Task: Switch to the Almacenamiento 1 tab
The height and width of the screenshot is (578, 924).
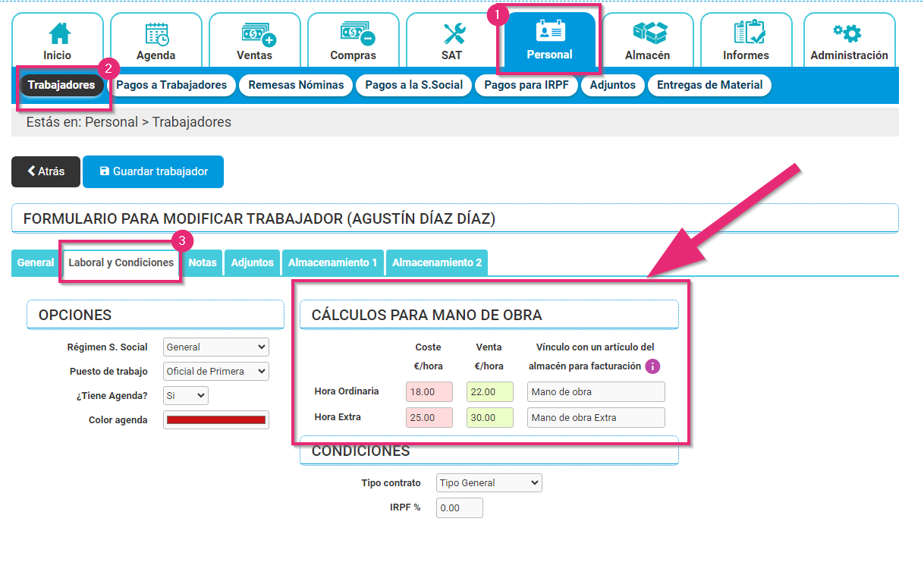Action: (332, 262)
